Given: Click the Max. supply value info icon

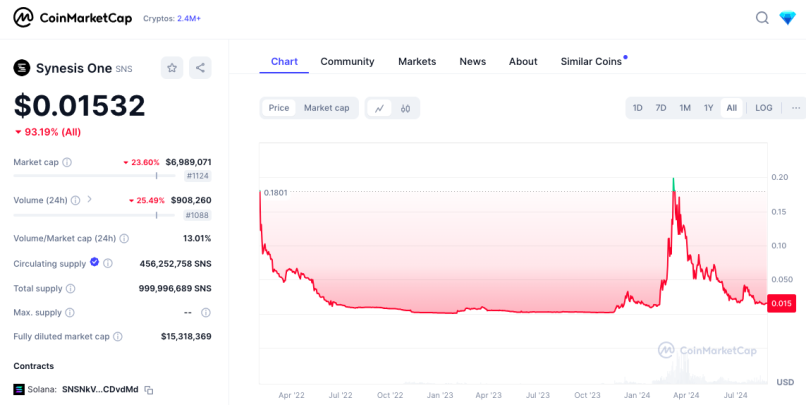Looking at the screenshot, I should click(x=206, y=312).
